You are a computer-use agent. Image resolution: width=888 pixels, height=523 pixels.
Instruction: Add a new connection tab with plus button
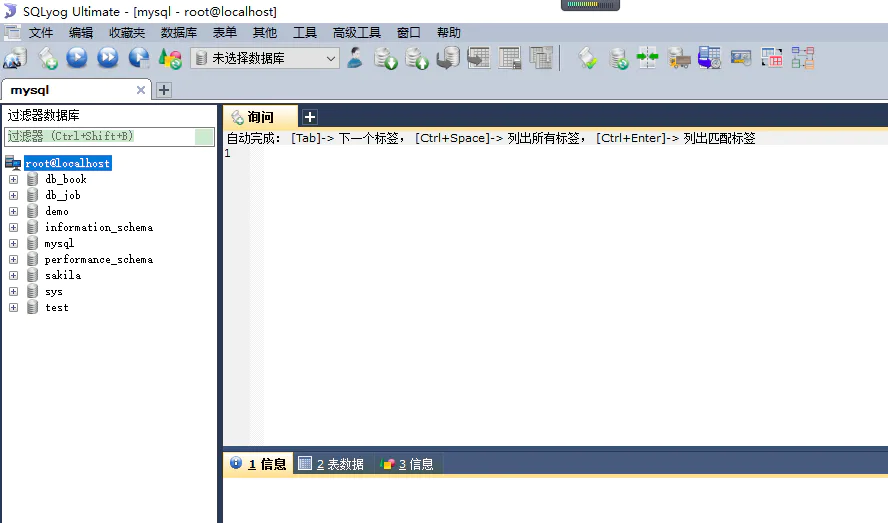click(x=164, y=90)
